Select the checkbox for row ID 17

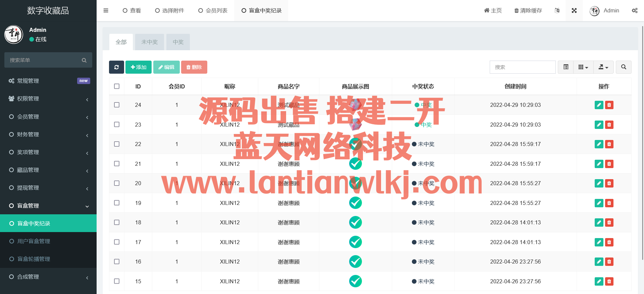click(x=117, y=242)
